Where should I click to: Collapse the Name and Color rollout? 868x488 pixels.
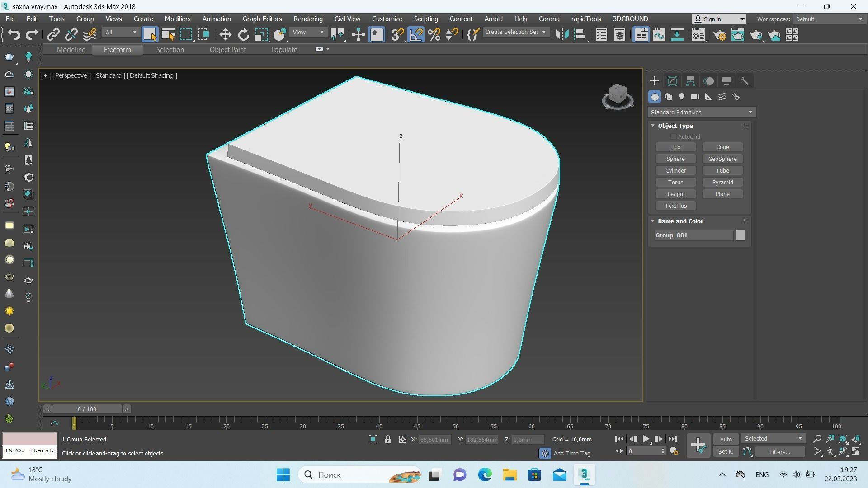(653, 221)
